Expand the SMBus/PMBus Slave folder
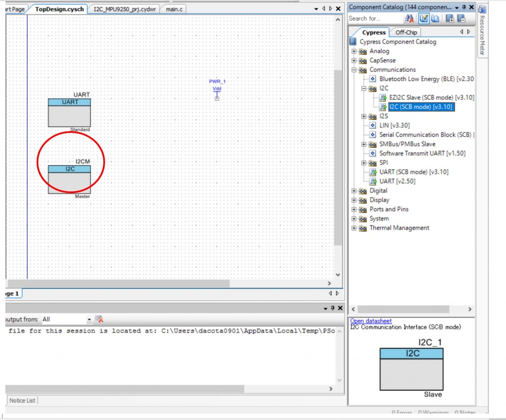 point(364,144)
